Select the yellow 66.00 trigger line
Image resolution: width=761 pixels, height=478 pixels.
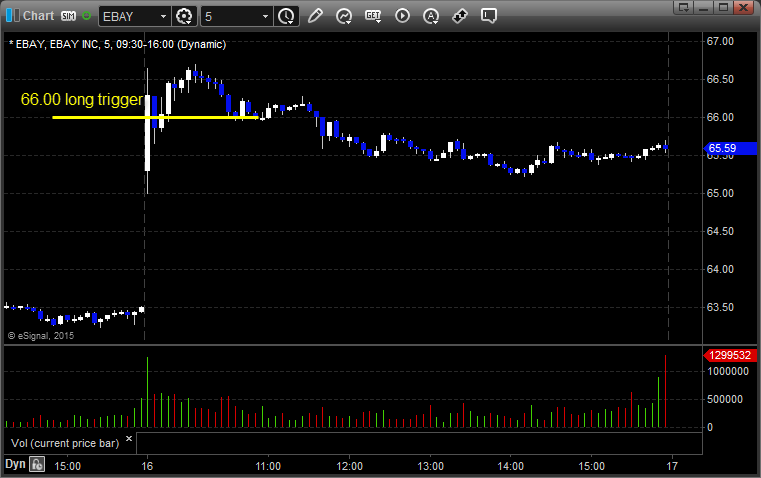point(155,117)
